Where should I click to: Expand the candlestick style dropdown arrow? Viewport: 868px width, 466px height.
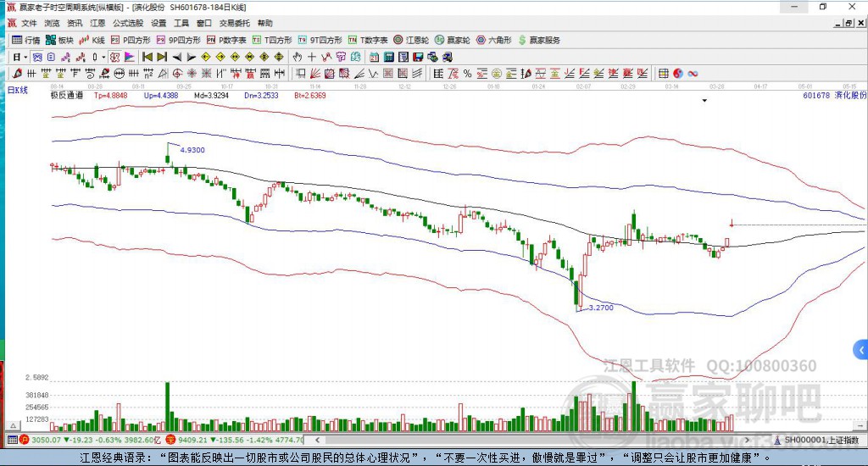point(103,57)
